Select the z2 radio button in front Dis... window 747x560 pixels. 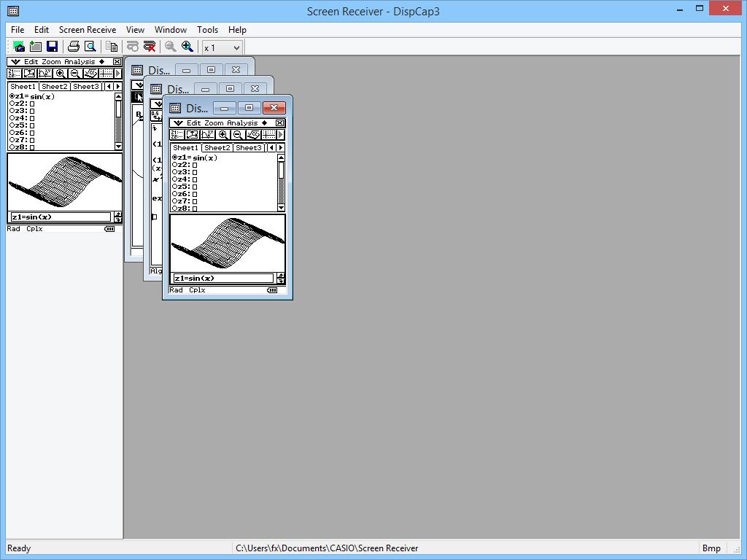174,165
